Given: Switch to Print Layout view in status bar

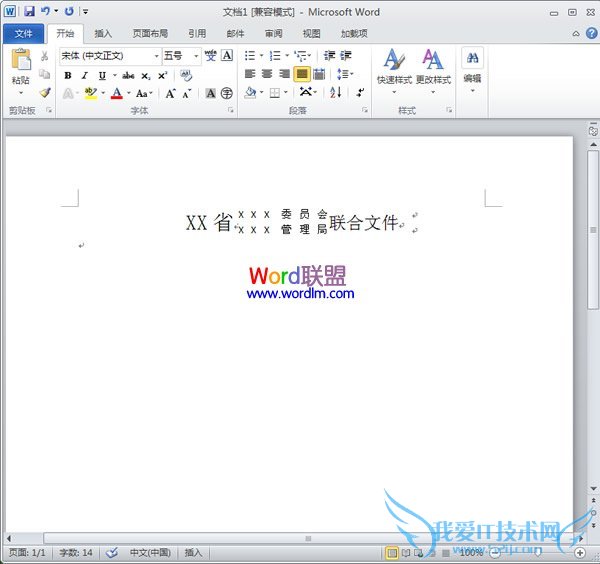Looking at the screenshot, I should coord(392,553).
